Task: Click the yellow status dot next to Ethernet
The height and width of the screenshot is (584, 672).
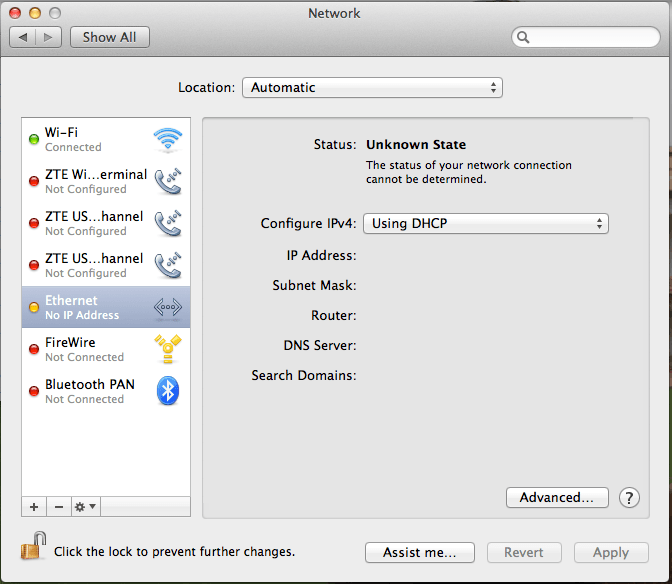Action: [x=34, y=307]
